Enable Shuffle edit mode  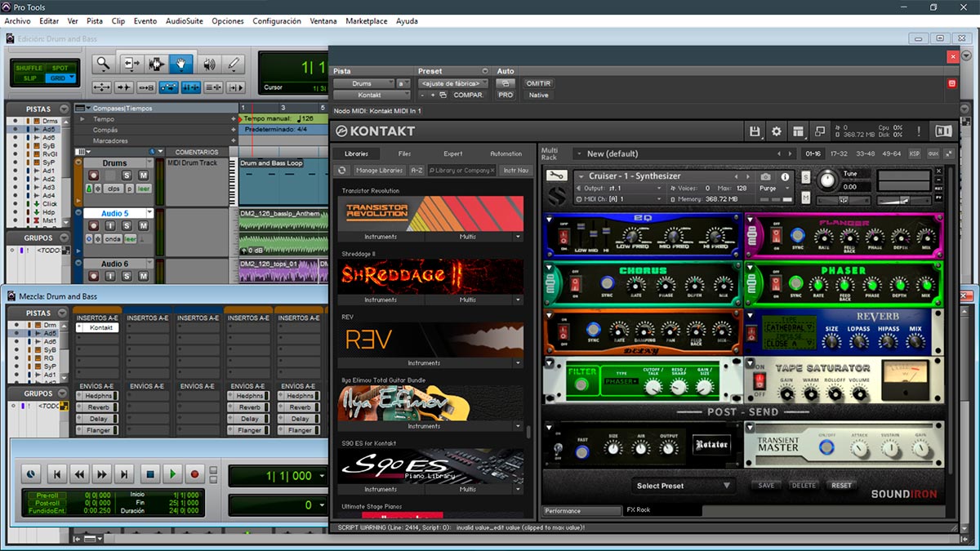click(28, 68)
